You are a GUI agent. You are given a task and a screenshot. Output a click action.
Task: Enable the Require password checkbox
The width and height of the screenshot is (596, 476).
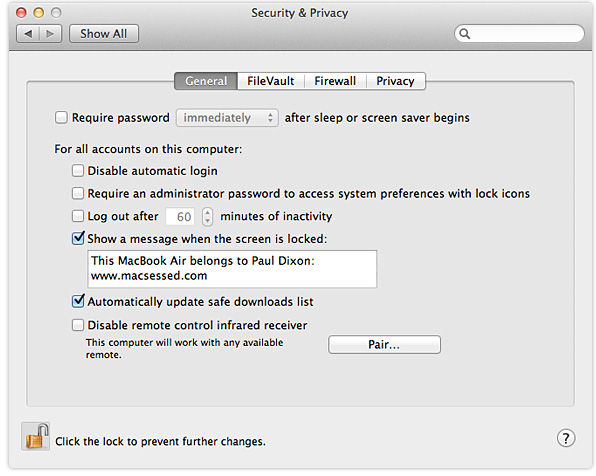[x=61, y=117]
